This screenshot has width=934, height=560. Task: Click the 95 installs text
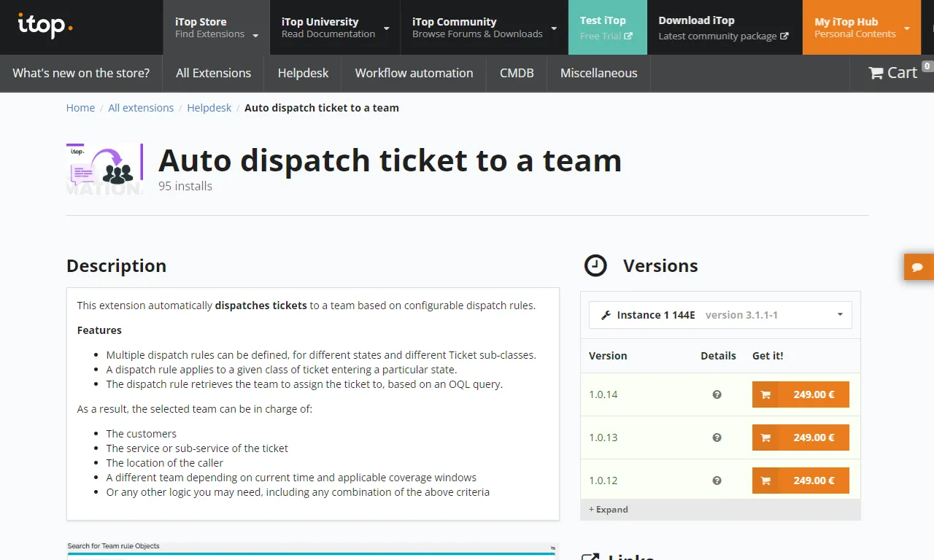click(x=185, y=186)
